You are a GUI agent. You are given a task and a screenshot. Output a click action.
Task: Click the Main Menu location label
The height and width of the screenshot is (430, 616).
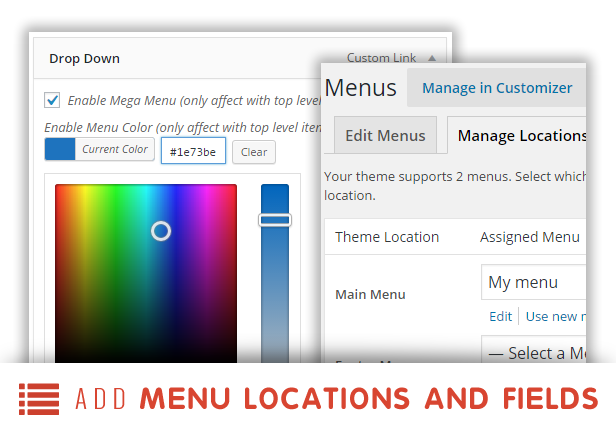(x=370, y=295)
